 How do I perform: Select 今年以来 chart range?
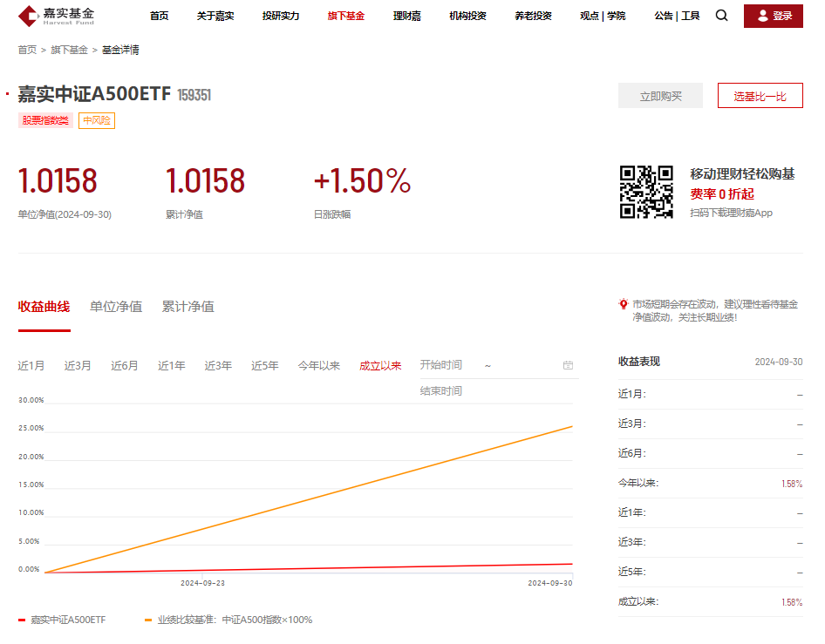319,365
